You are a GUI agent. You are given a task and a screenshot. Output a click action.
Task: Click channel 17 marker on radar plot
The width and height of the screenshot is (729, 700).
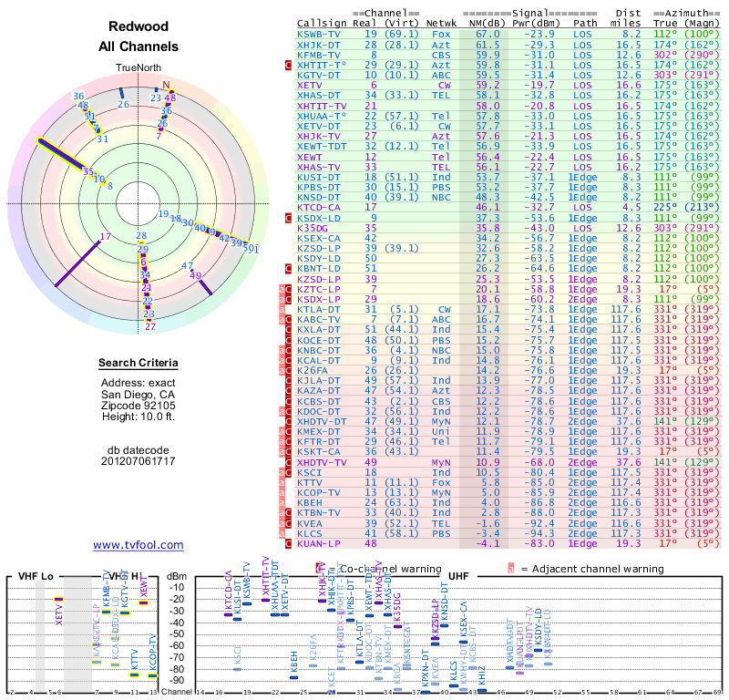106,236
